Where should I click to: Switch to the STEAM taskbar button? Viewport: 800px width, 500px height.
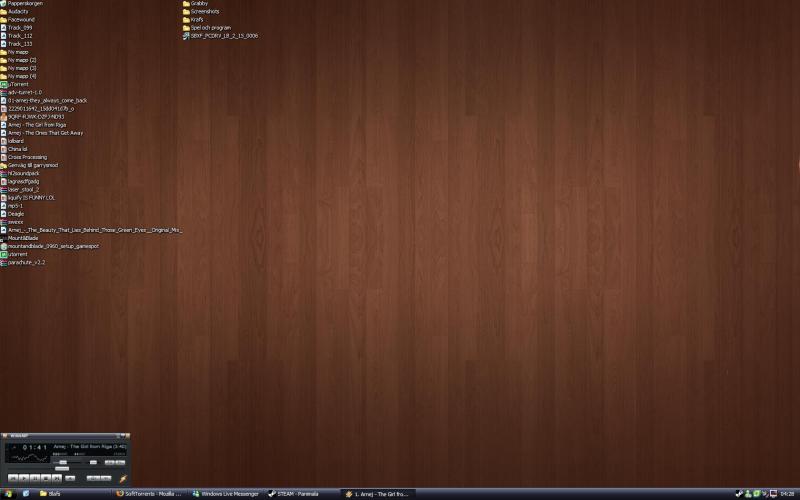pos(303,494)
